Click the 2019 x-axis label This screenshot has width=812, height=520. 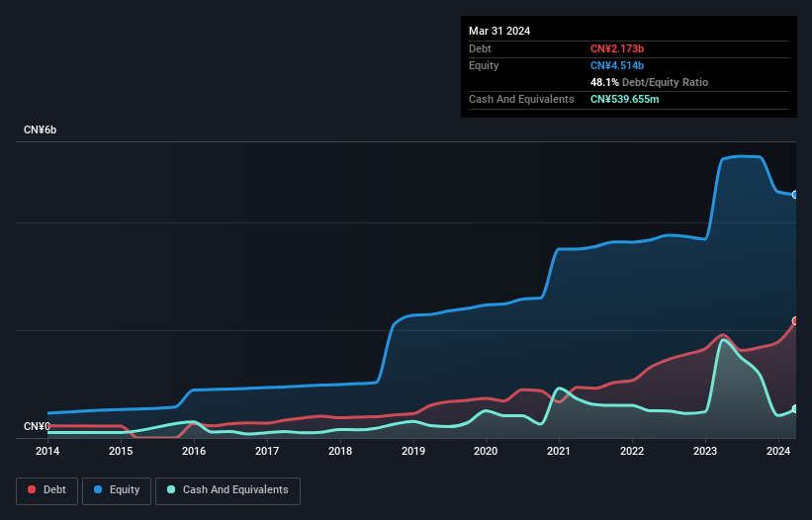click(x=413, y=451)
